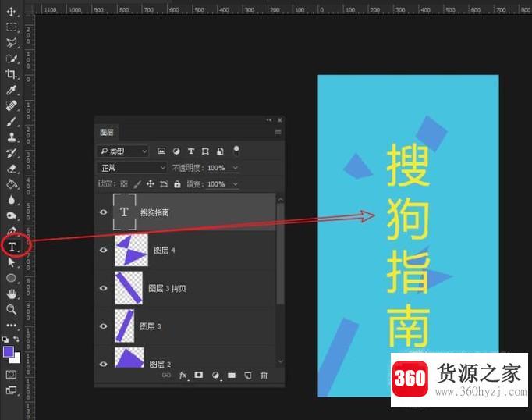
Task: Open the 填充 fill dropdown arrow
Action: 236,184
